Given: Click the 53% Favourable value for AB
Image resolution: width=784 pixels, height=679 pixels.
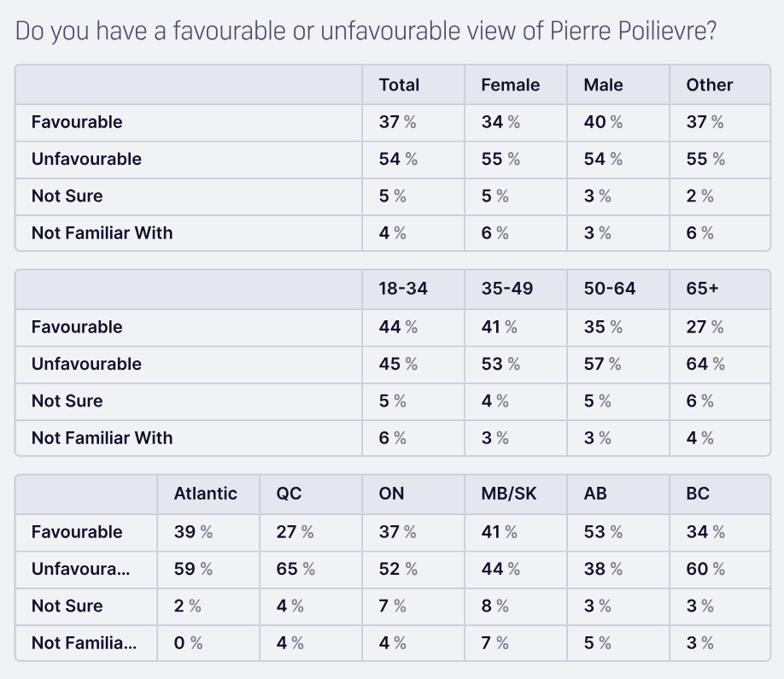Looking at the screenshot, I should click(603, 532).
